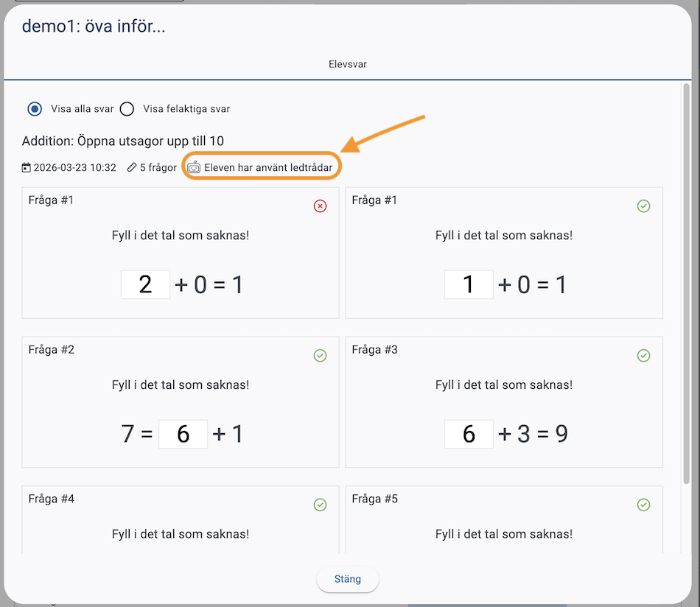The width and height of the screenshot is (700, 607).
Task: Click the answer box containing 1 in Fråga #1
Action: (x=469, y=284)
